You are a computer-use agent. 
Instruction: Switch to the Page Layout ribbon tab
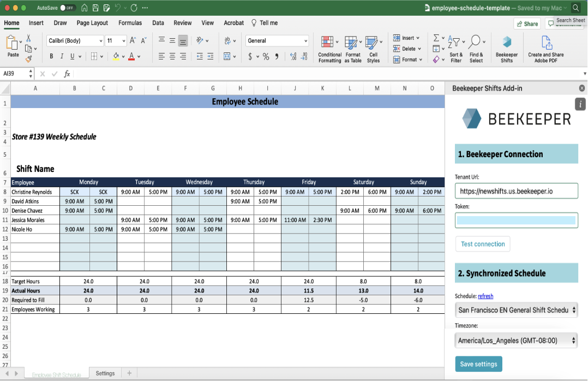click(x=92, y=23)
